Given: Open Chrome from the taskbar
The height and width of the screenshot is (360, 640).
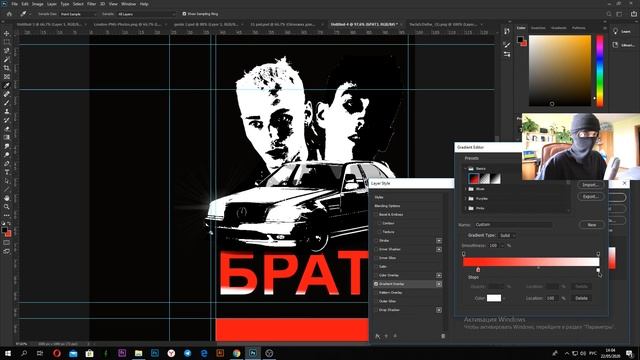Looking at the screenshot, I should (236, 353).
